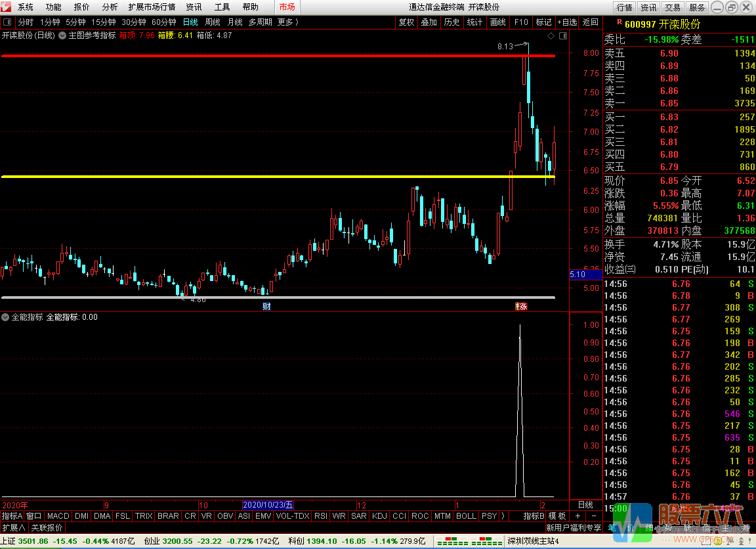Open the 主图参考指标 indicator dropdown arrow
756x549 pixels.
62,35
